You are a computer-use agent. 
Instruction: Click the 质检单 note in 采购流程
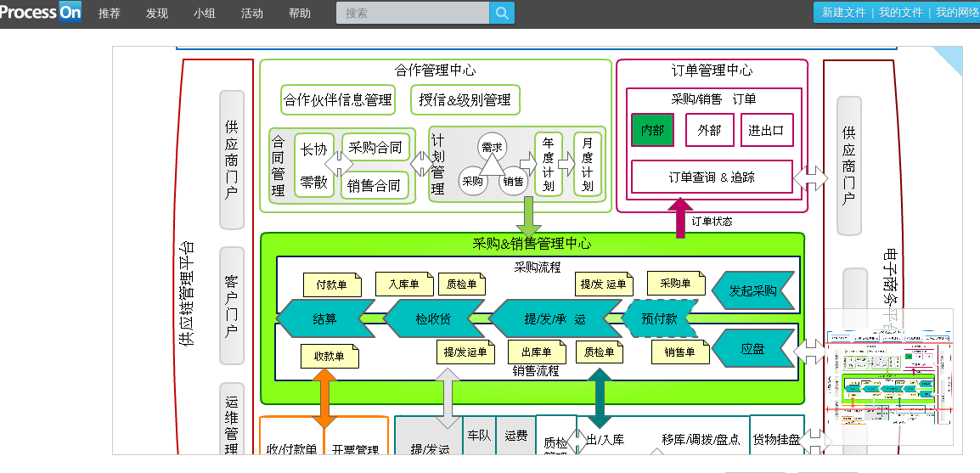[462, 284]
